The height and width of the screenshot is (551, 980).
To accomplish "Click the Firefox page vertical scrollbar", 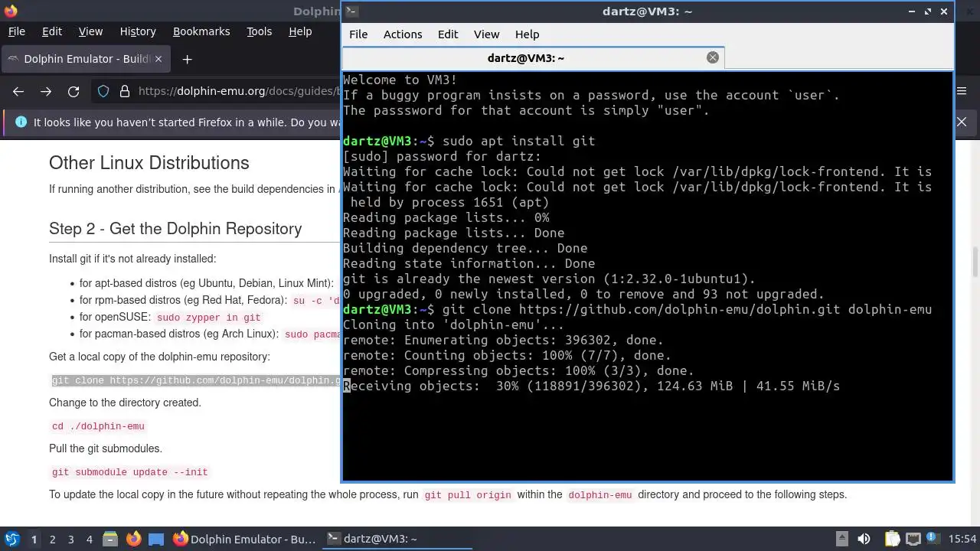I will tap(975, 262).
